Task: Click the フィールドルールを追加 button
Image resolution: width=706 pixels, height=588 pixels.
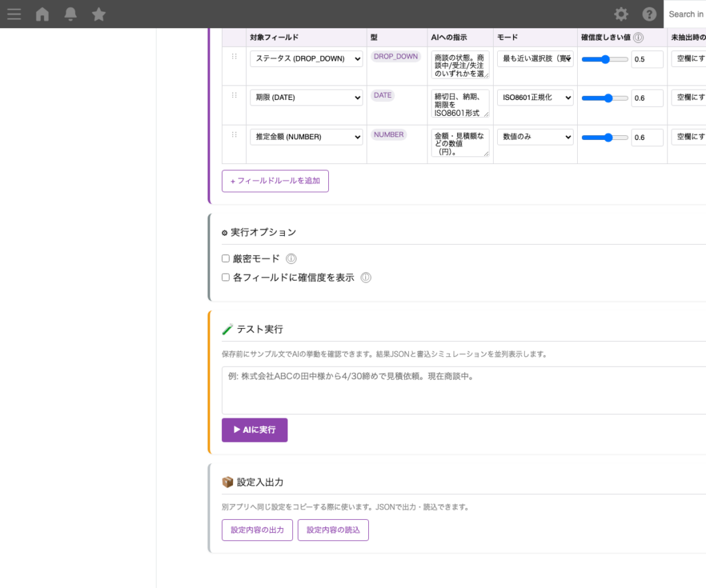Action: click(x=274, y=181)
